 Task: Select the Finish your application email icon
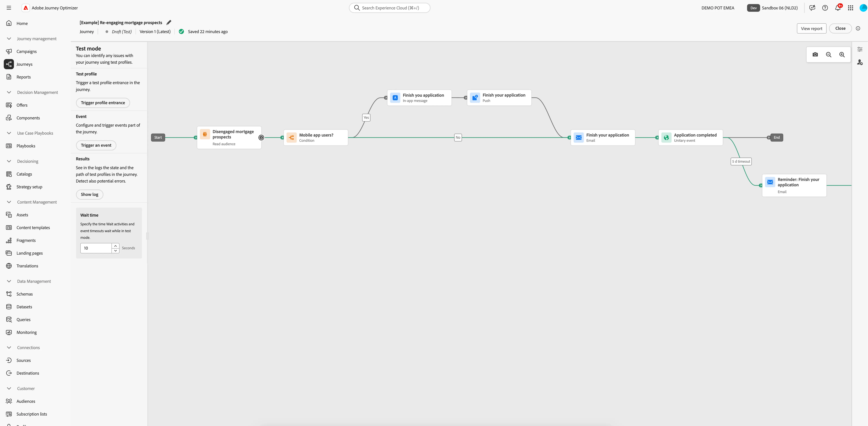[x=579, y=138]
